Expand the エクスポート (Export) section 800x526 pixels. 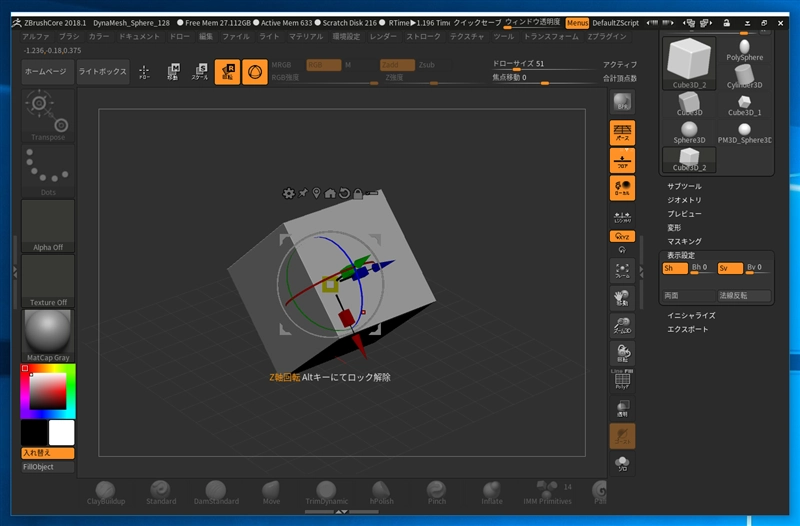688,329
